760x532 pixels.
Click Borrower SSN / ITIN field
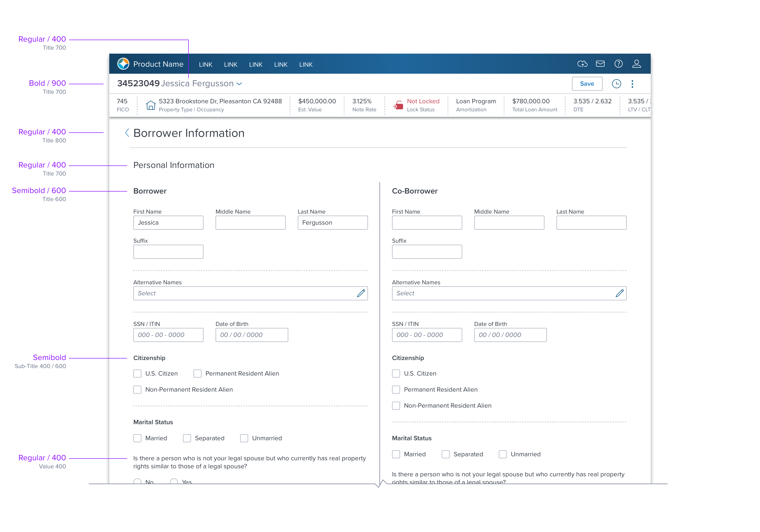[x=168, y=335]
